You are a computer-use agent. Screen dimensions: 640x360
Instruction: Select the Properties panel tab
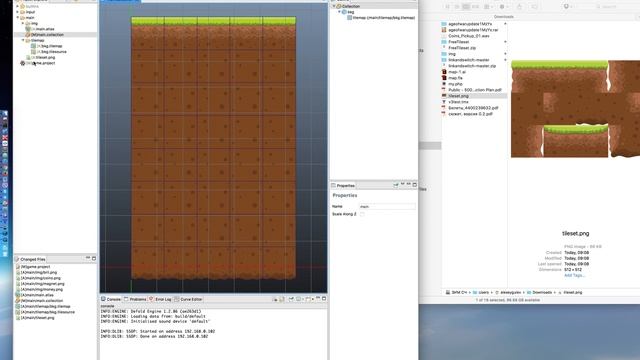(343, 185)
